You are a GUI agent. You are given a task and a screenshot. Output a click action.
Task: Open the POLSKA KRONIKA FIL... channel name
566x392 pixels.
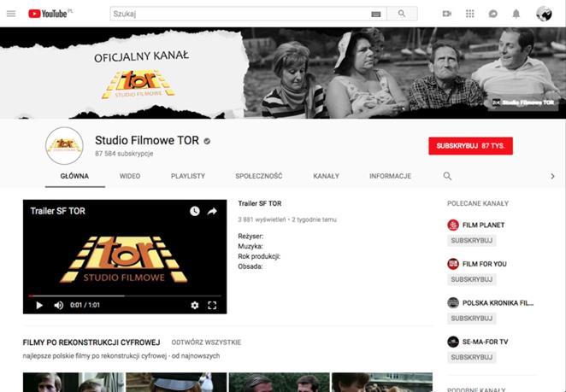pos(498,303)
